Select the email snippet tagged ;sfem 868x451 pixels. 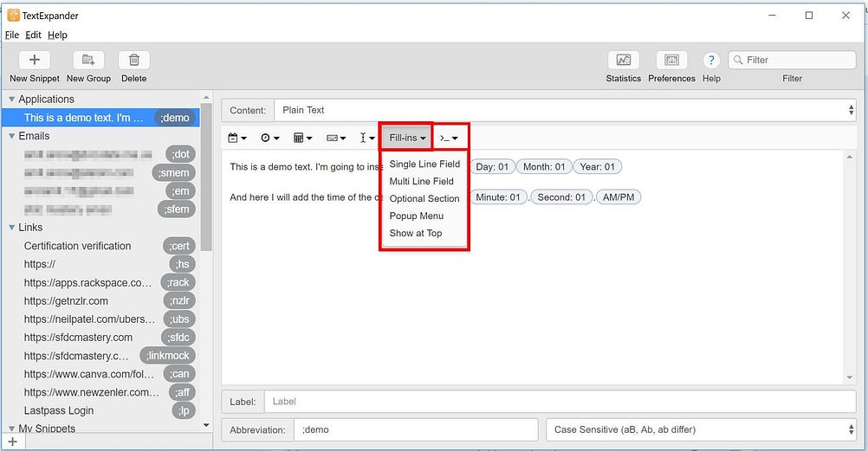100,209
